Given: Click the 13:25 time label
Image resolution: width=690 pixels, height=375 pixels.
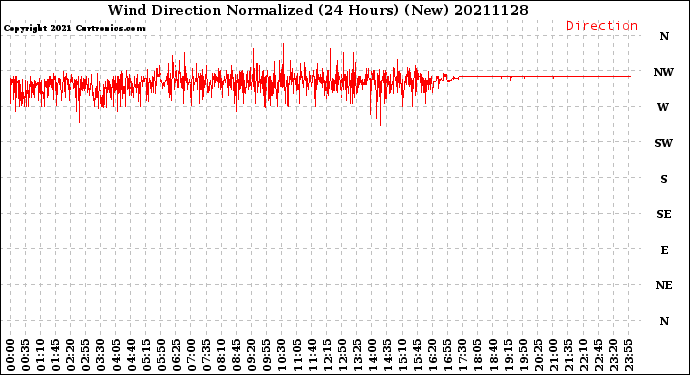Looking at the screenshot, I should point(357,355).
